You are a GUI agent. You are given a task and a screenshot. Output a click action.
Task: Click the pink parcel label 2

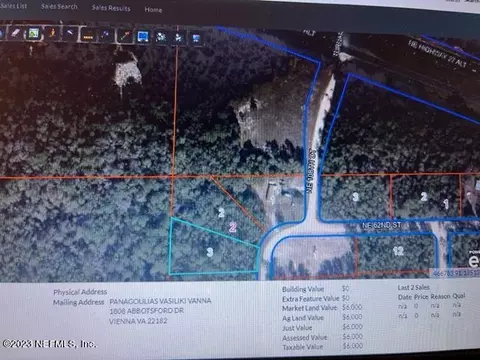(233, 227)
